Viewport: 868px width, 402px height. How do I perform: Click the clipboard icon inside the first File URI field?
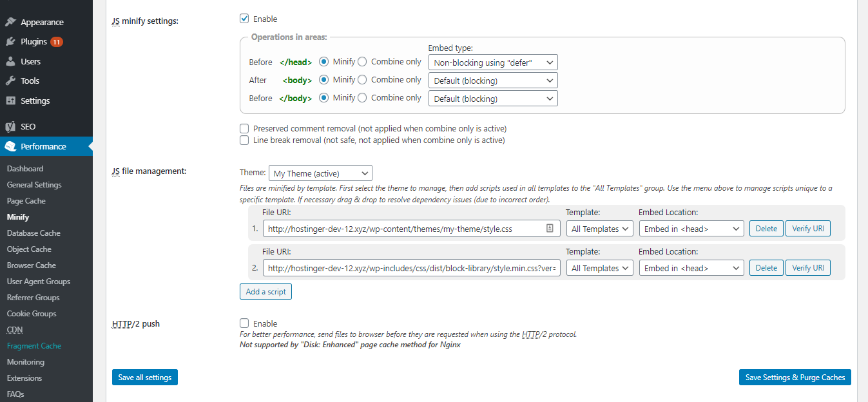(551, 228)
